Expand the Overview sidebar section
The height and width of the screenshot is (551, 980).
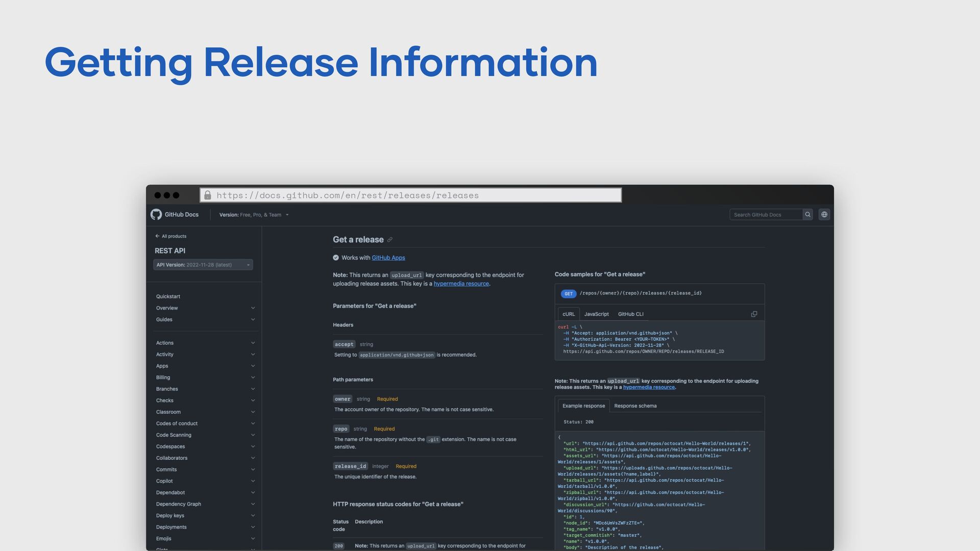coord(205,308)
